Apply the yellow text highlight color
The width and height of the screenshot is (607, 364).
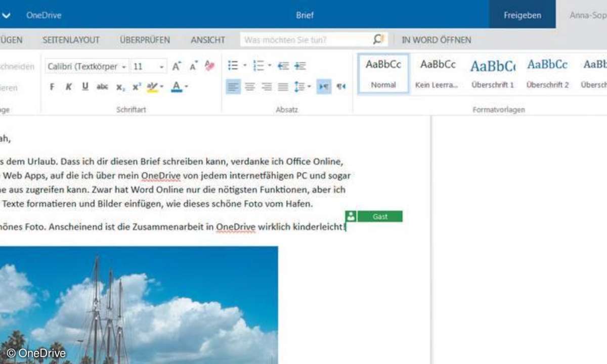pos(152,87)
